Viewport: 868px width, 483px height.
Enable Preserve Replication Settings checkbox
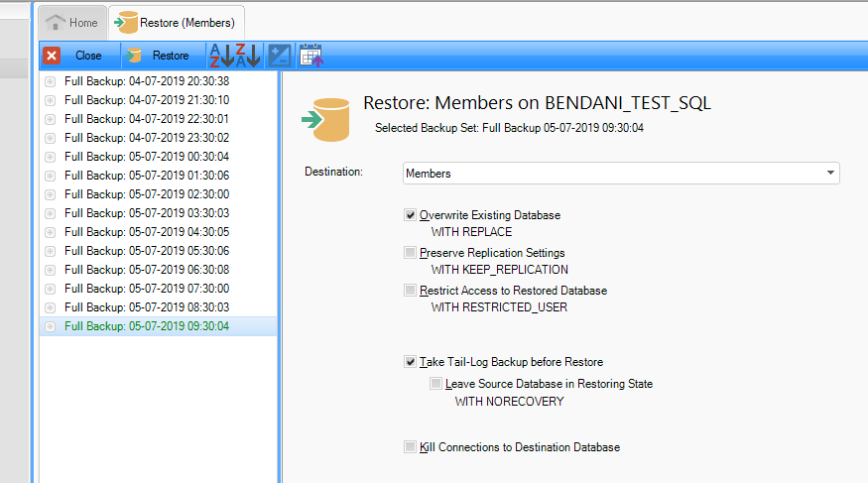click(411, 253)
